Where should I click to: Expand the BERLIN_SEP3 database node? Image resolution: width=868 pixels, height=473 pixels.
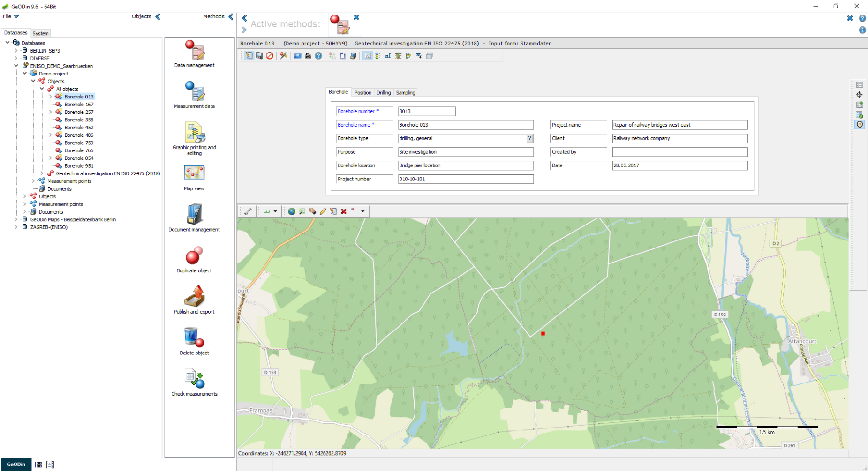click(x=16, y=51)
